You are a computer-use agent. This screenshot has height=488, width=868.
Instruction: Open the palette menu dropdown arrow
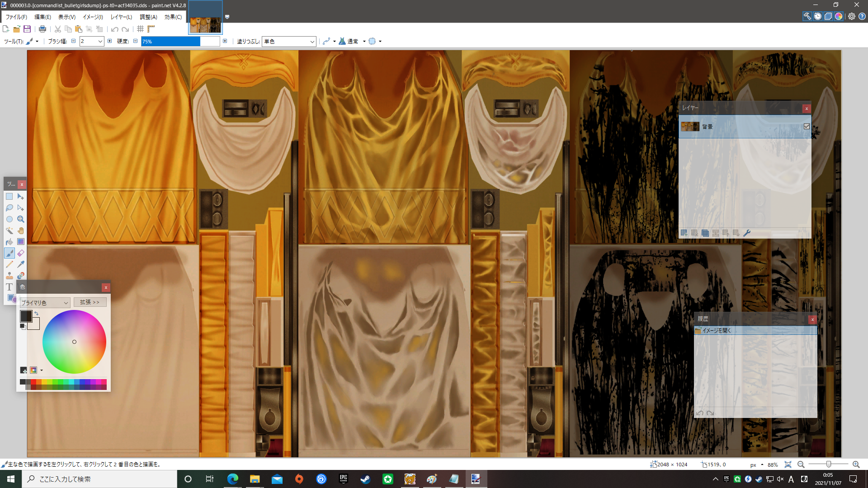[42, 371]
